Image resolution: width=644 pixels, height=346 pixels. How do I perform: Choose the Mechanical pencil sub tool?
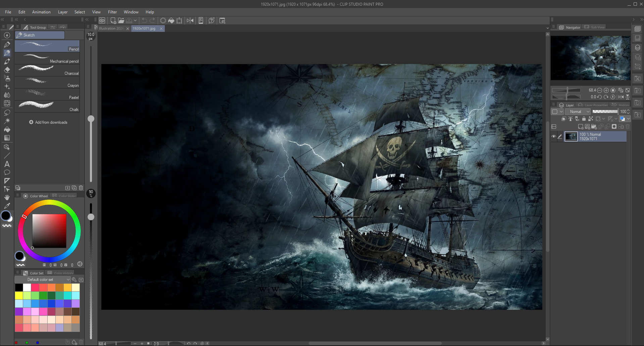pos(47,58)
